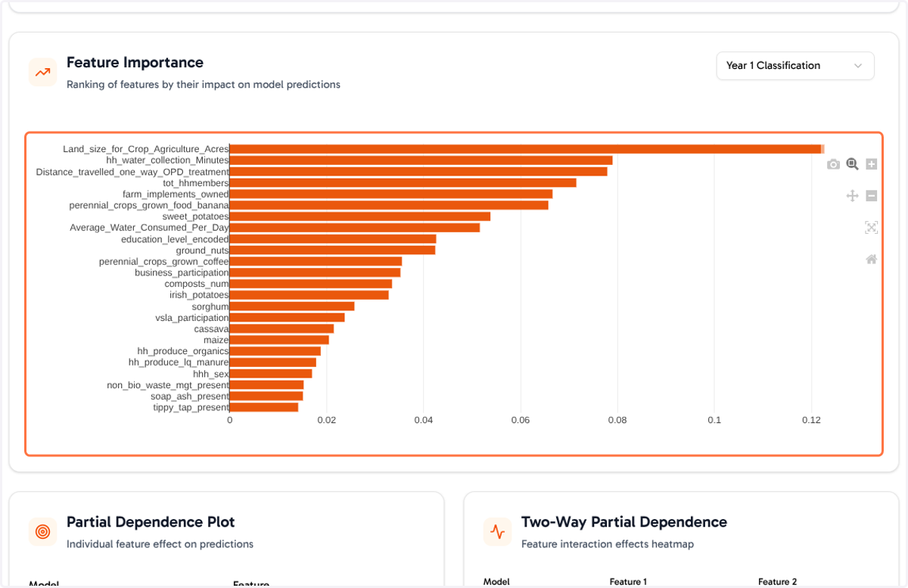Click the hh_produce_organics label

coord(183,351)
